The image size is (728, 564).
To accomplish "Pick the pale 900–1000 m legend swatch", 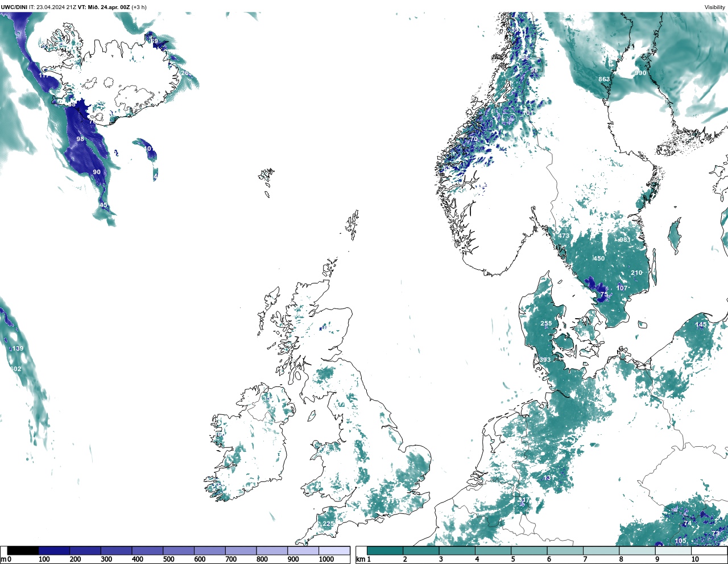I will click(x=303, y=550).
